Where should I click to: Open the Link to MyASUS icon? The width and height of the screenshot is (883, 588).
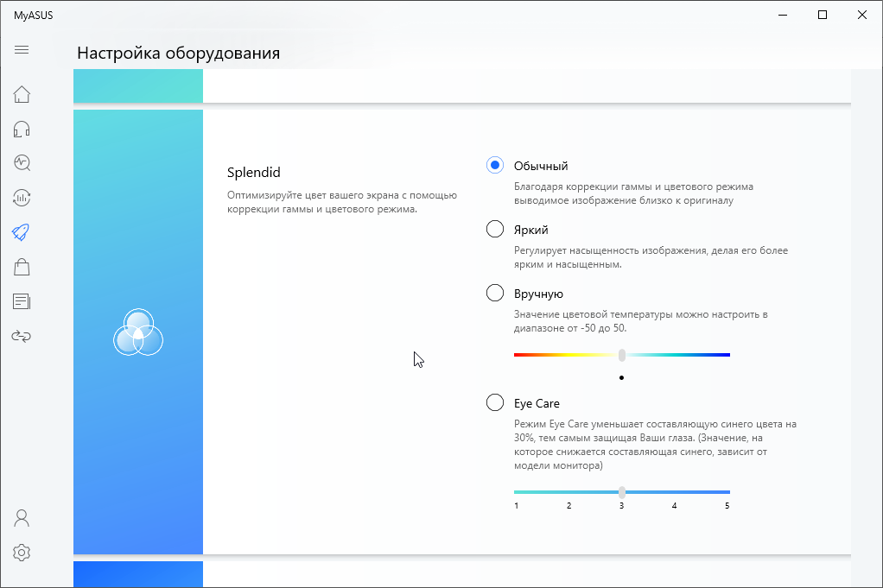point(22,337)
